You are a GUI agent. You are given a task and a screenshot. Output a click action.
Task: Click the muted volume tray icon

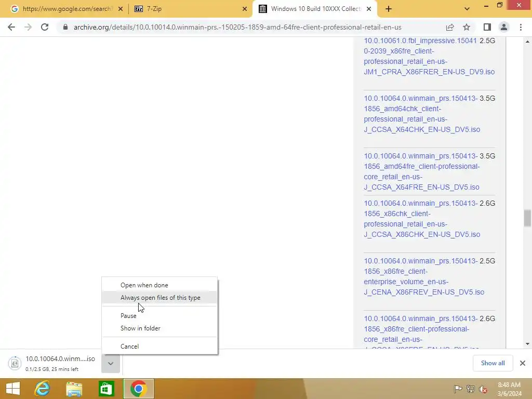click(483, 389)
